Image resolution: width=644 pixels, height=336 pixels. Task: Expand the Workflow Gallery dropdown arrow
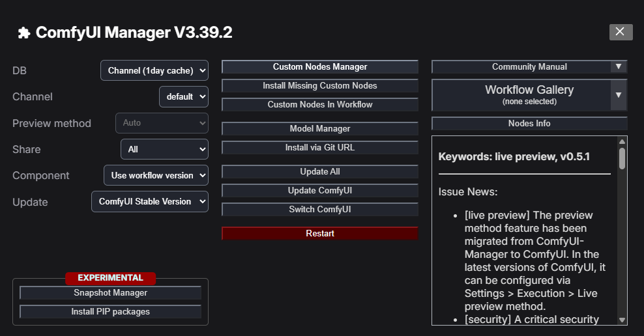pos(618,95)
